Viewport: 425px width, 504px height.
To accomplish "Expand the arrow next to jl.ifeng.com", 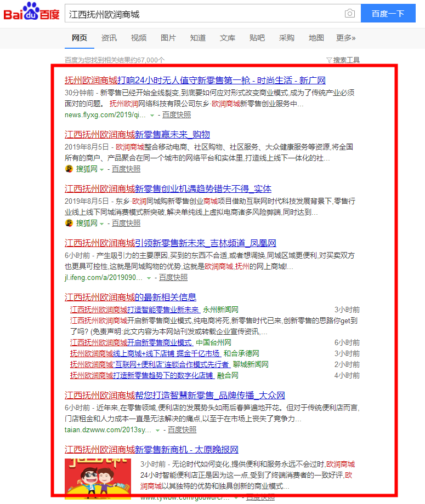I will pyautogui.click(x=149, y=278).
